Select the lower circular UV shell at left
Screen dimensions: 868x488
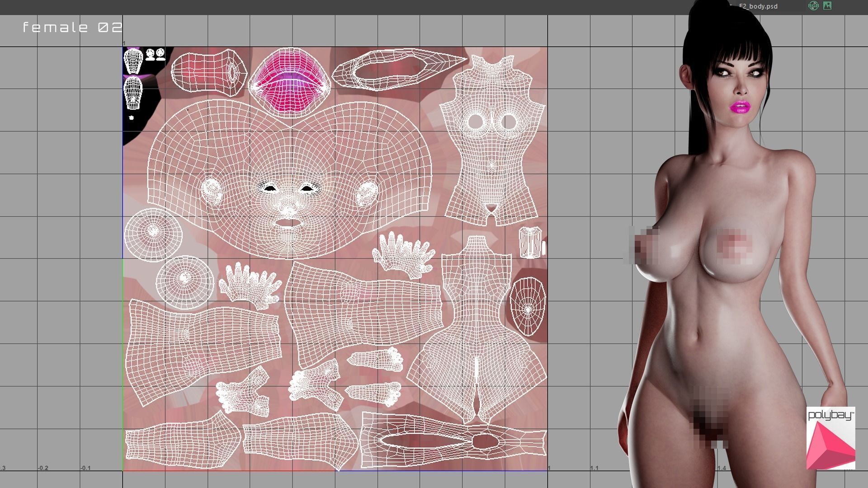[x=184, y=282]
